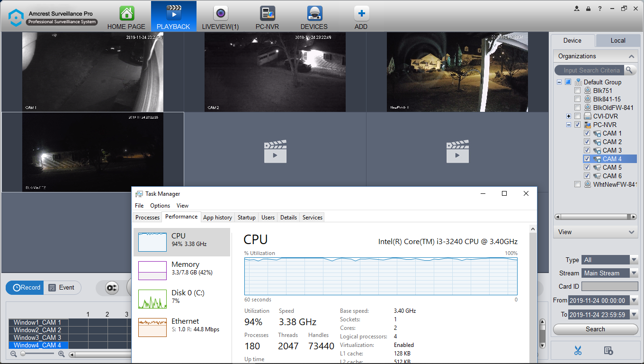The width and height of the screenshot is (644, 364).
Task: Click the clapperboard icon in window 6
Action: 457,152
